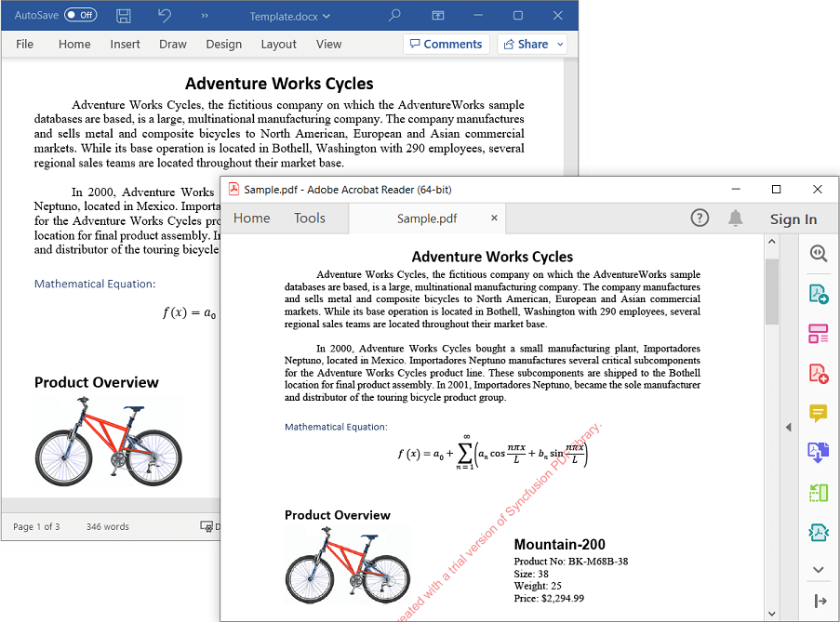Click the '346 words' count in status bar
Screen dimensions: 840x622
pos(108,527)
